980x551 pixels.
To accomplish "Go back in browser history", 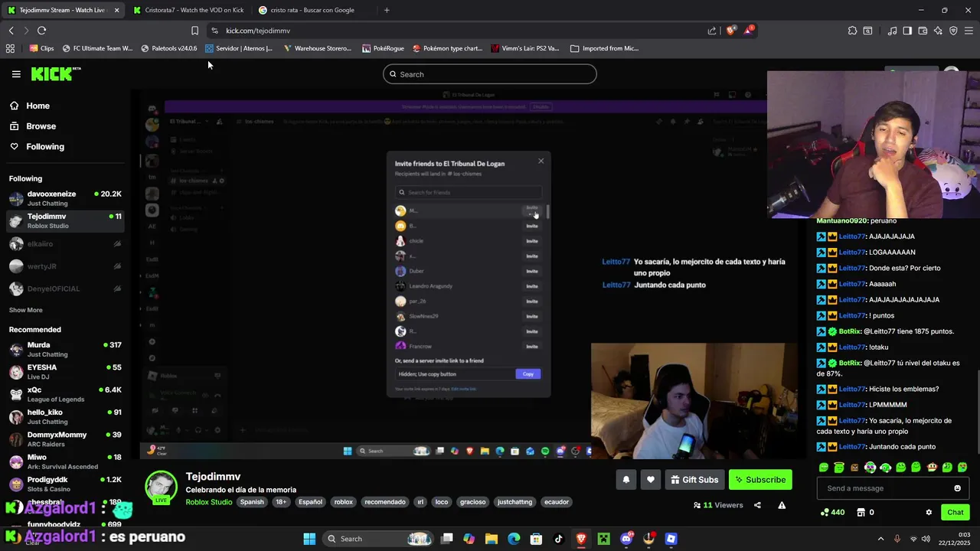I will tap(11, 31).
